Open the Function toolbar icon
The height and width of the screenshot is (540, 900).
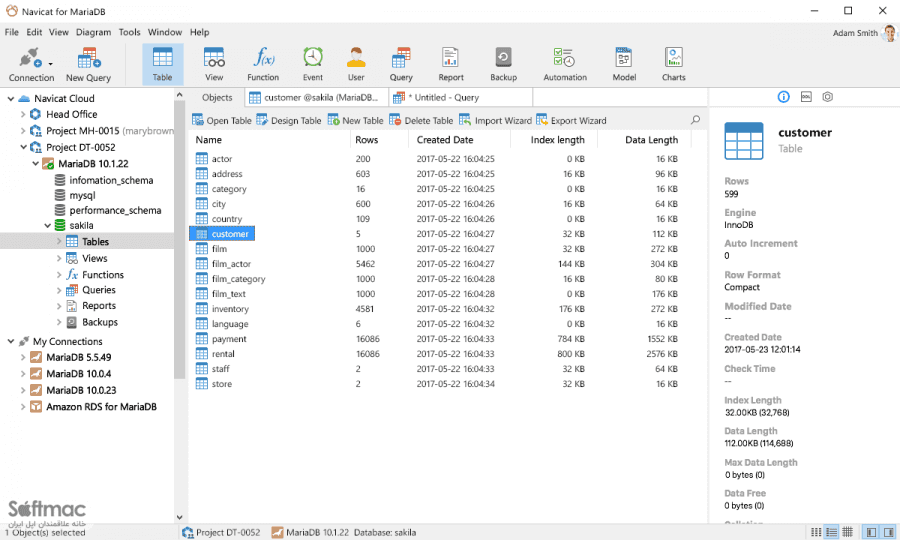tap(263, 64)
